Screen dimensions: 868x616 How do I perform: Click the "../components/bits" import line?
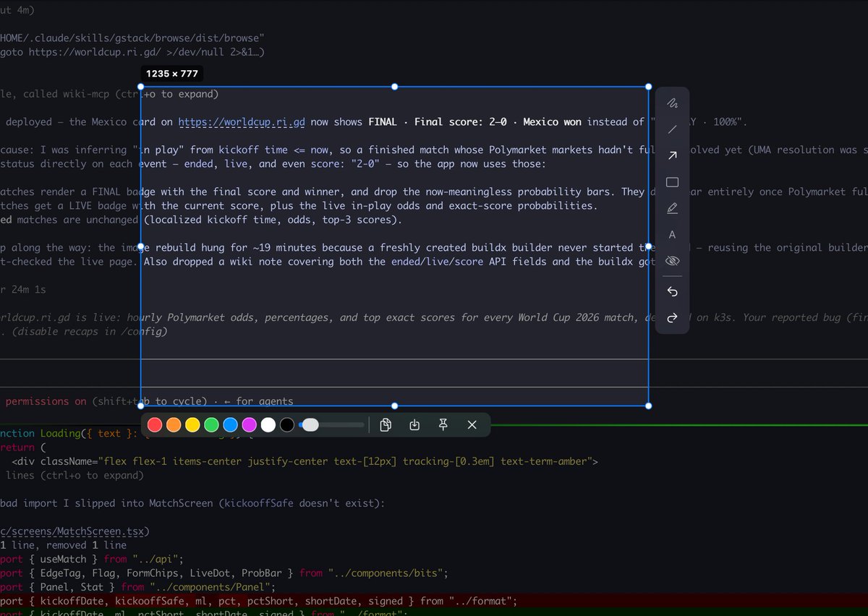(224, 573)
